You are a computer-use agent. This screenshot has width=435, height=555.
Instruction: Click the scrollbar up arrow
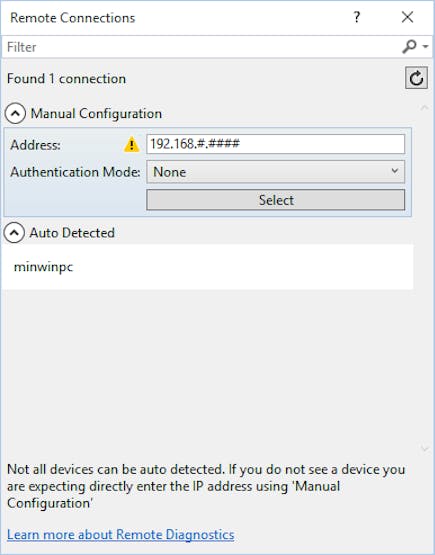[x=425, y=108]
